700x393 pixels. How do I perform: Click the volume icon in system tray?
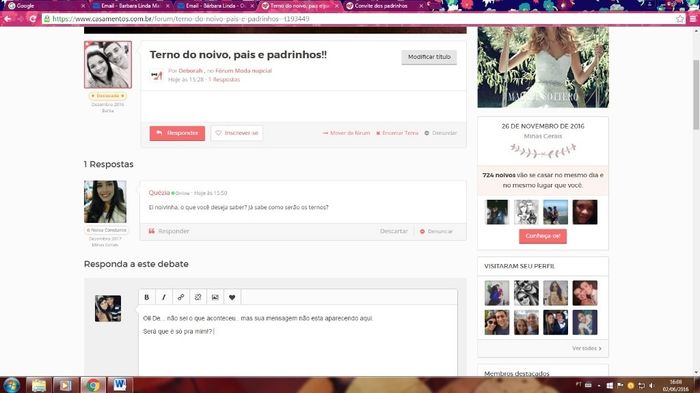point(651,385)
